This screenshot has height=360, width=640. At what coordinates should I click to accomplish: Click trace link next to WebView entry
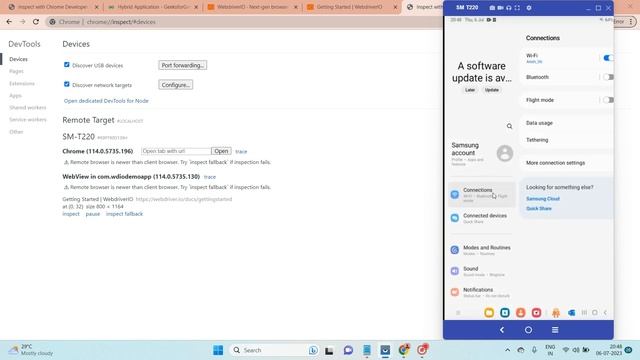click(x=210, y=177)
